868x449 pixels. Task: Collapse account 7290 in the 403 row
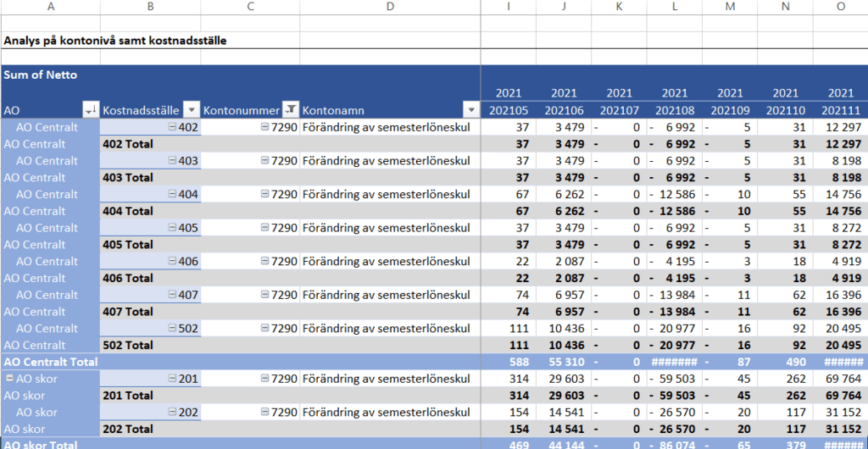(x=265, y=161)
